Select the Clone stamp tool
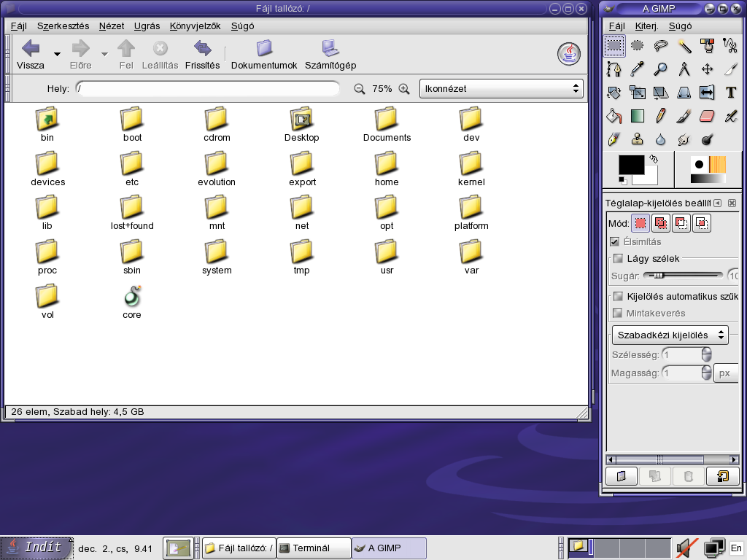747x560 pixels. click(x=637, y=139)
